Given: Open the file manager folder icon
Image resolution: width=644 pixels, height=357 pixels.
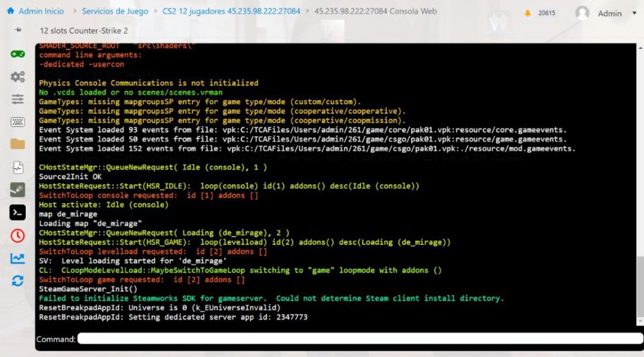Looking at the screenshot, I should tap(17, 144).
